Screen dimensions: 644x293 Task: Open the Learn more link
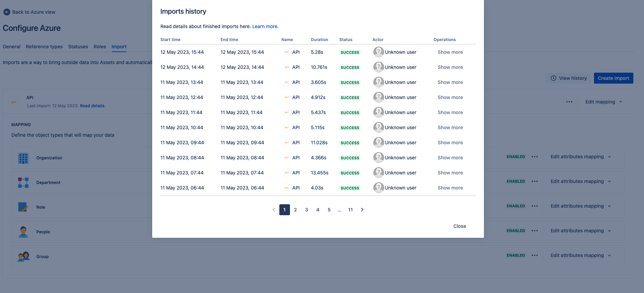(265, 26)
